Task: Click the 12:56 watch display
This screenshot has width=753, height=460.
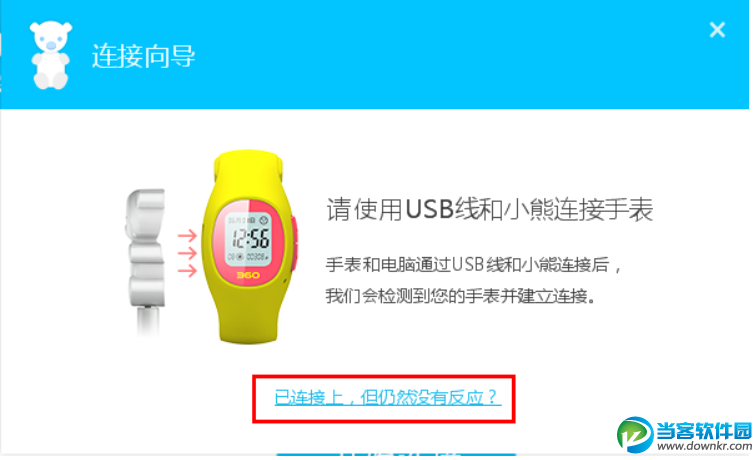Action: click(x=249, y=239)
